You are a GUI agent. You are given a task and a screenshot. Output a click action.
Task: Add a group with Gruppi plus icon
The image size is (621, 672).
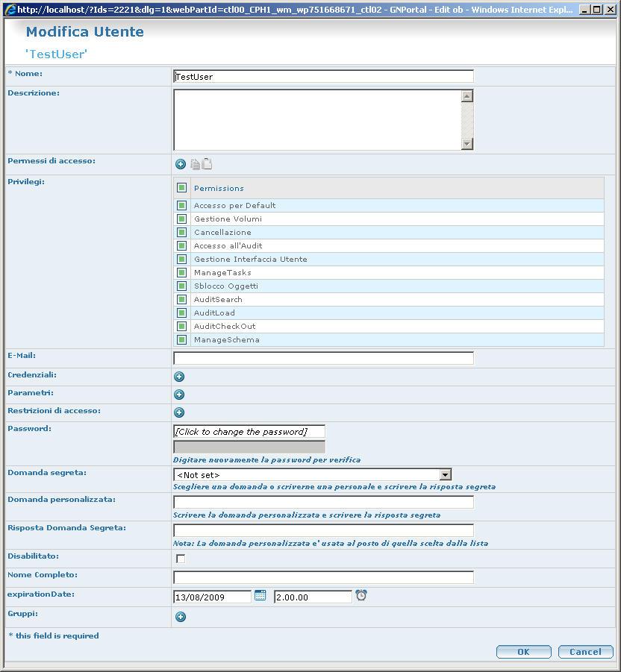181,617
